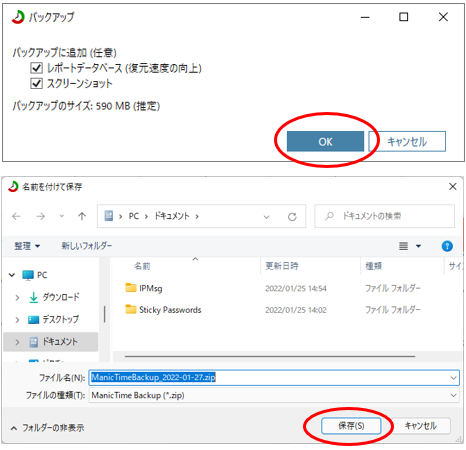Open the 整理 menu
This screenshot has height=450, width=466.
pos(27,246)
